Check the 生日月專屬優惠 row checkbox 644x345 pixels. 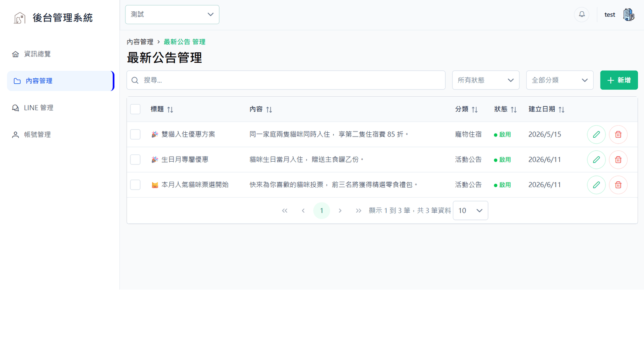(135, 160)
